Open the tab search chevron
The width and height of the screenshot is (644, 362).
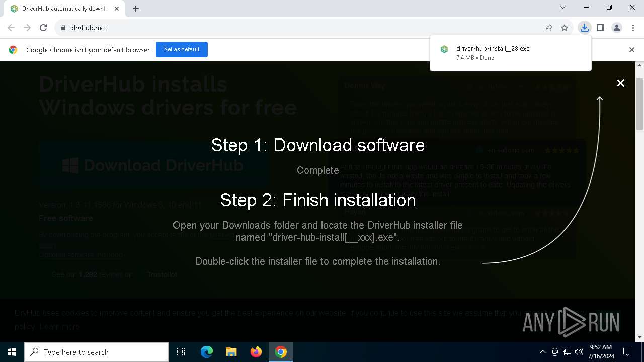(x=563, y=8)
